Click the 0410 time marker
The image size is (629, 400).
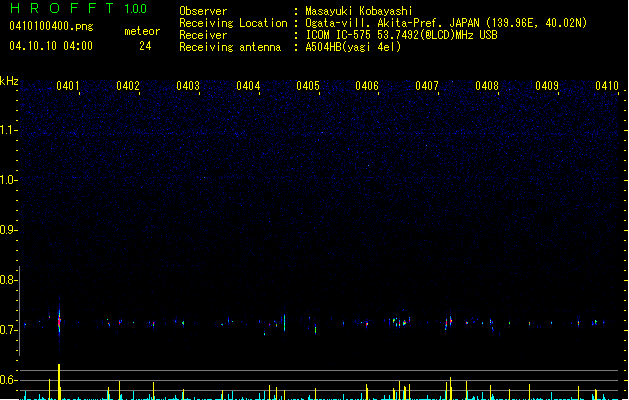[x=607, y=86]
